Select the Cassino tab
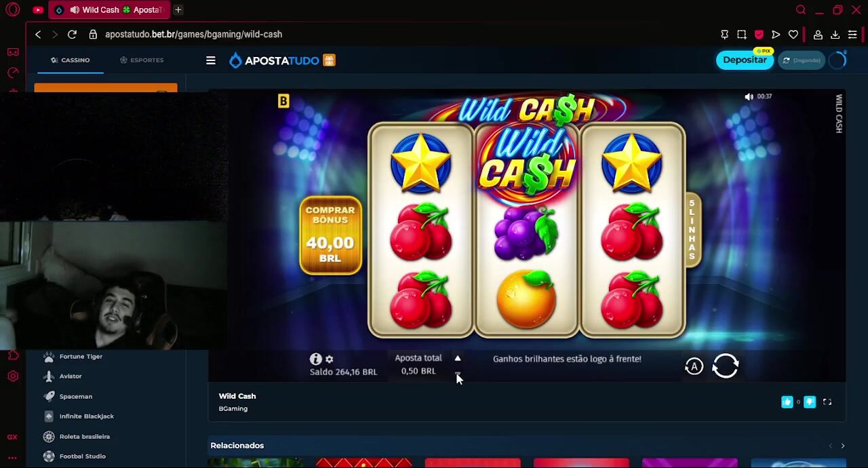 [x=70, y=60]
